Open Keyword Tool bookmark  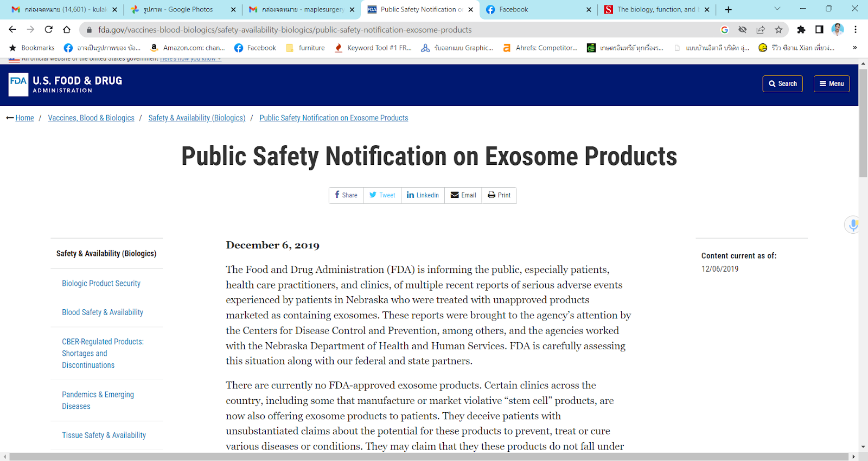(373, 48)
